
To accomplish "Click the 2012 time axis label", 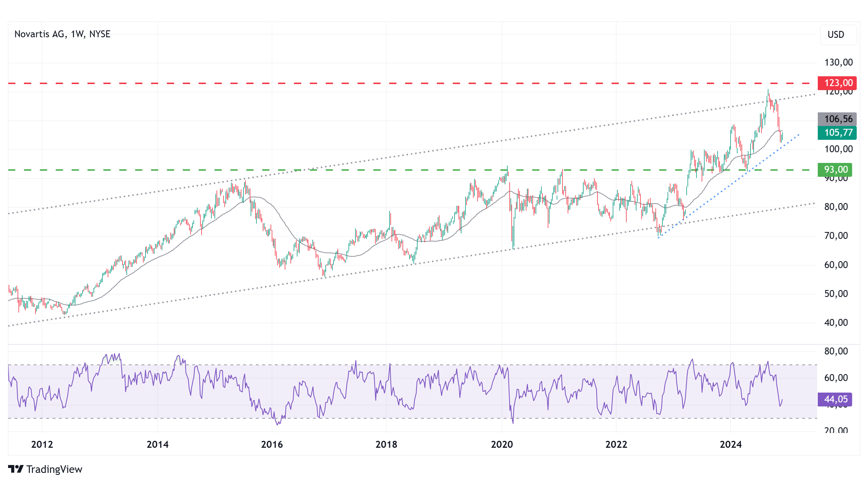I will [x=42, y=445].
